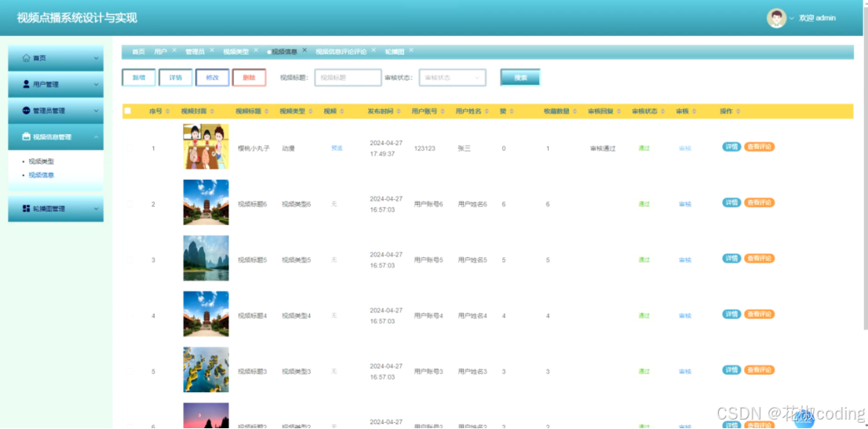Select 视频信息 in sidebar submenu

[42, 175]
